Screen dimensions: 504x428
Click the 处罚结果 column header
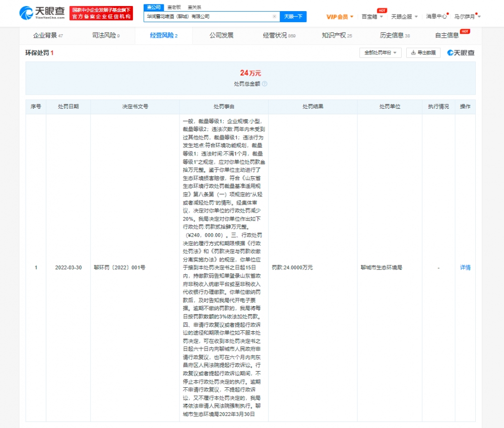click(313, 107)
